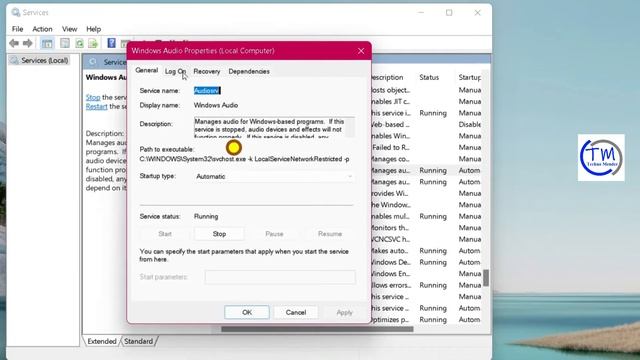Click the highlighted Audiosrv service name field
Image resolution: width=640 pixels, height=360 pixels.
pos(207,91)
